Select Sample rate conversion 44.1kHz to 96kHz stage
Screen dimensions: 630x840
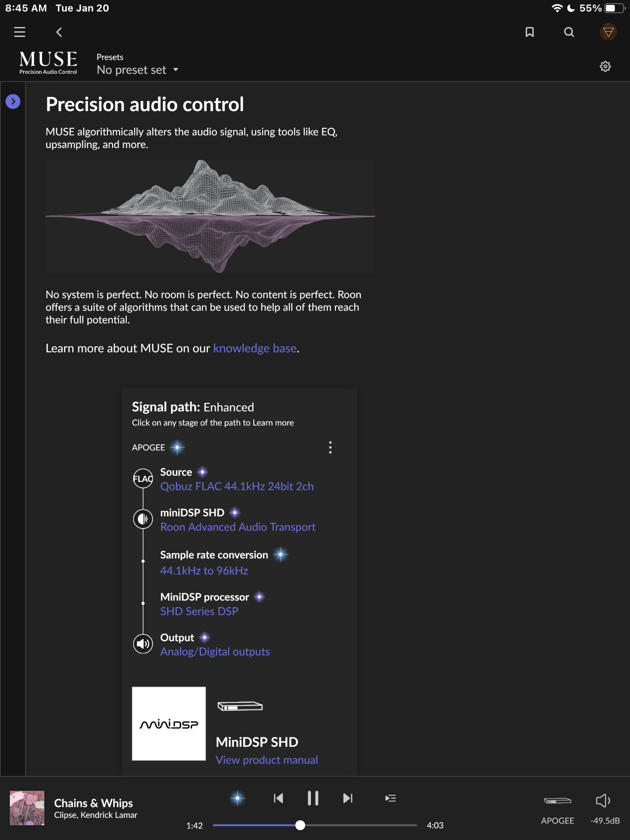tap(204, 571)
